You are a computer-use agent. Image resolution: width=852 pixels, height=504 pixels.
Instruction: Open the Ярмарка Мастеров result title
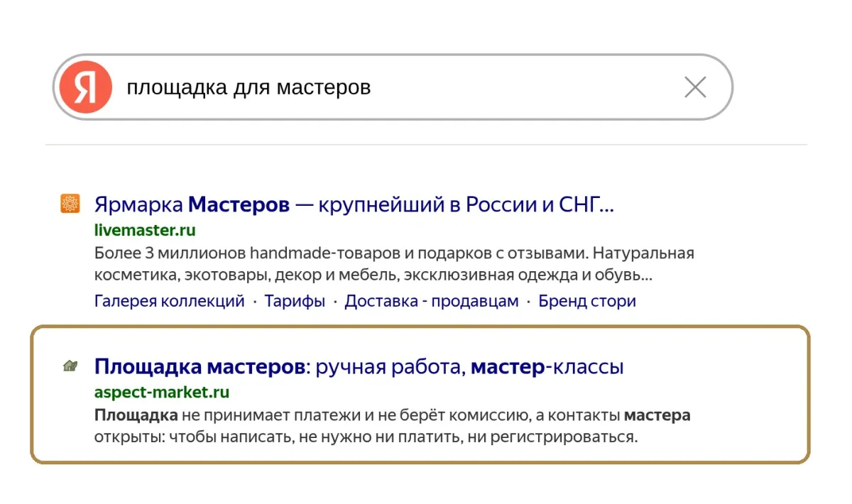pos(354,205)
